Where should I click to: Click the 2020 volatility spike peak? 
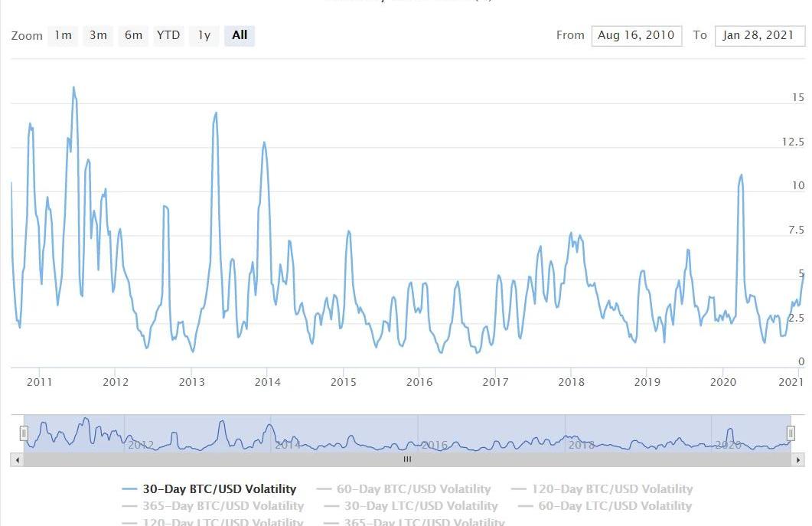pyautogui.click(x=741, y=175)
